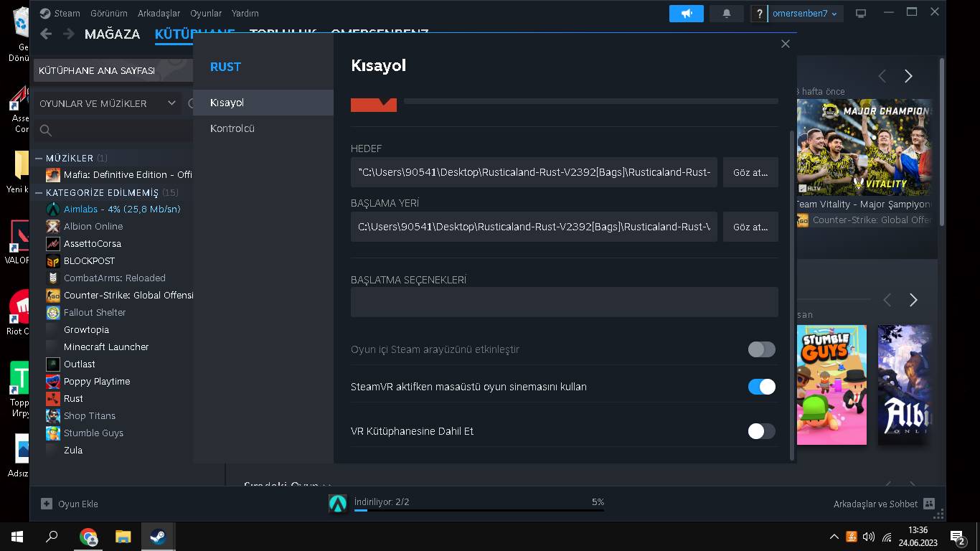
Task: Toggle Oyun içi Steam arayüzünü etkinleştir
Action: coord(762,349)
